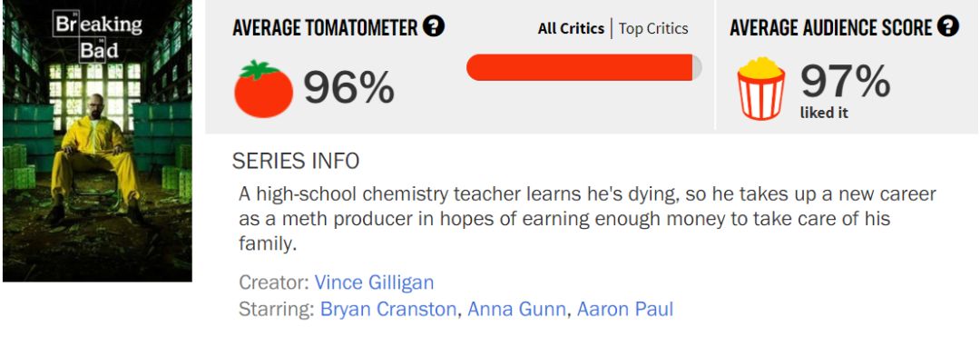The image size is (980, 337).
Task: Click the Breaking Bad logo on poster
Action: [98, 37]
